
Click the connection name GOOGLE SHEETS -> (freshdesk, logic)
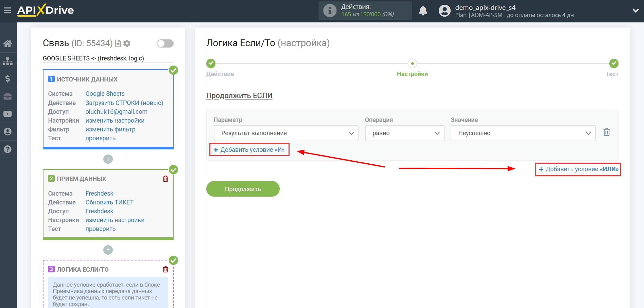pos(93,58)
